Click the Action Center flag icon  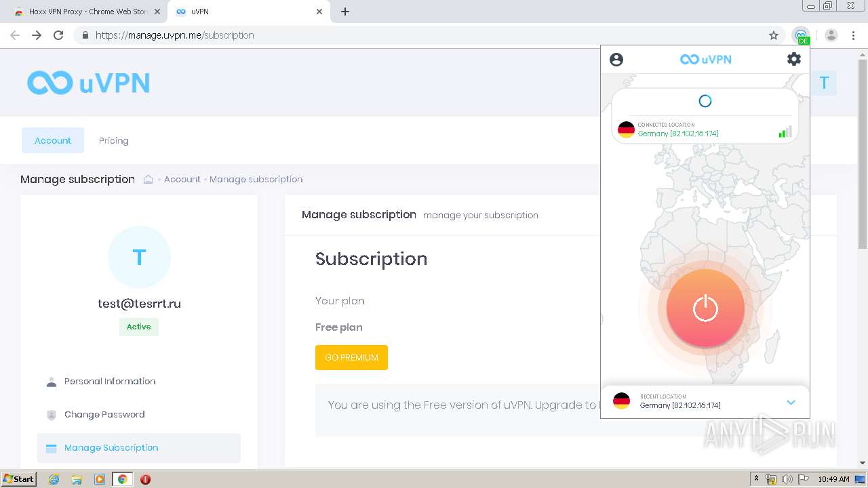pyautogui.click(x=803, y=479)
